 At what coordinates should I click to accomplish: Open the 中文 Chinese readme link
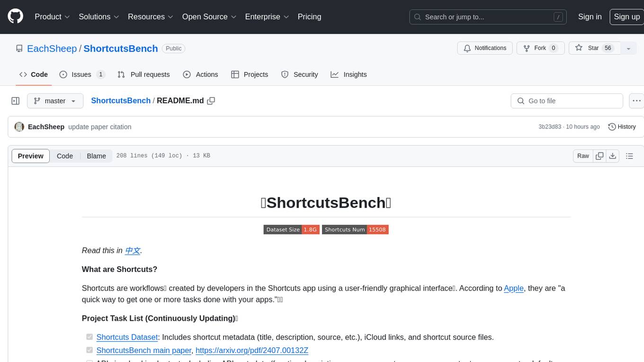tap(133, 251)
